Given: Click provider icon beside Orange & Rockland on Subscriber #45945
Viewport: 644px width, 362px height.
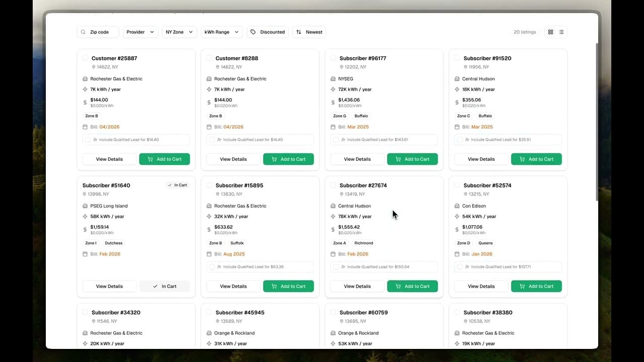Looking at the screenshot, I should [x=209, y=333].
